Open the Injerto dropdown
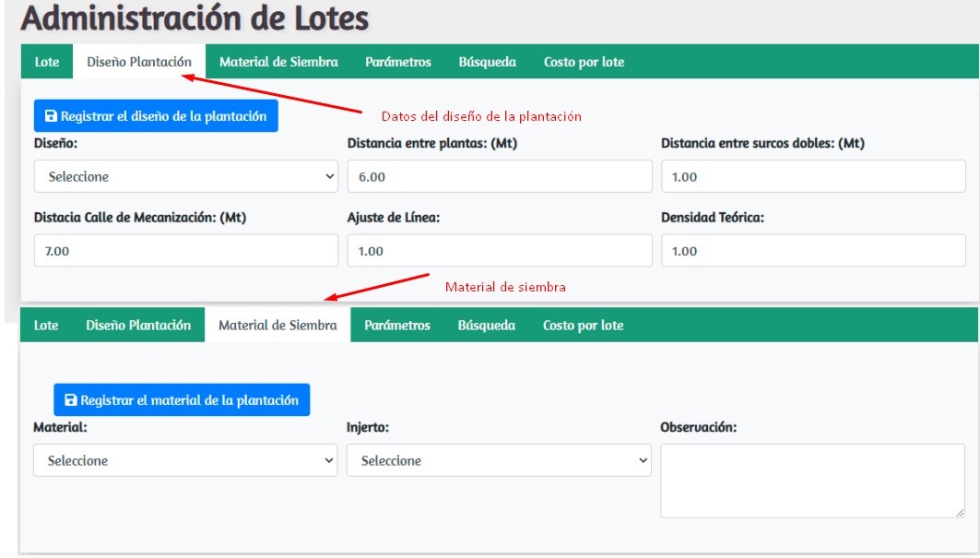Viewport: 980px width, 558px height. coord(499,460)
